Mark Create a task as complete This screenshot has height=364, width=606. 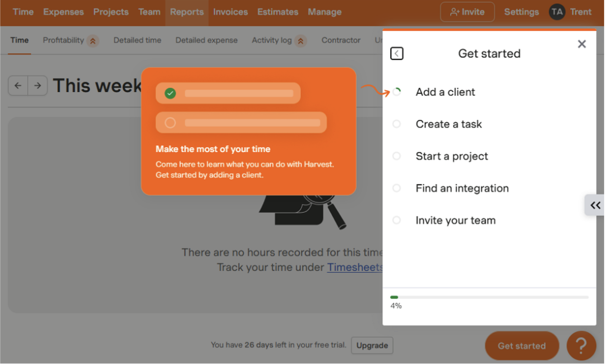point(396,124)
